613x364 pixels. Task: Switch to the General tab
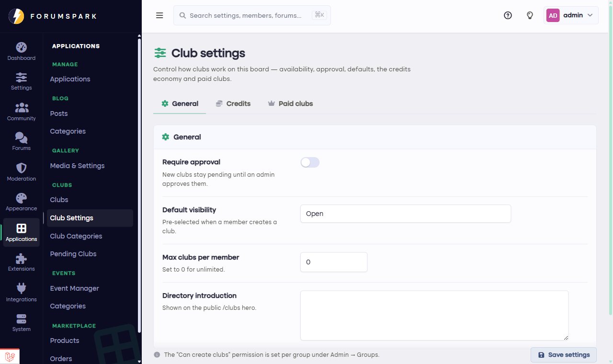pos(180,103)
